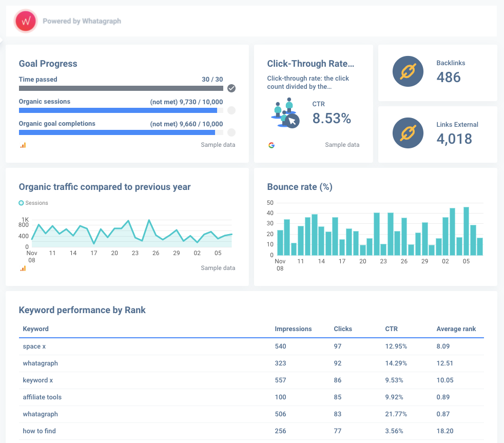
Task: Click the status circle beside Organic goal completions
Action: point(231,132)
